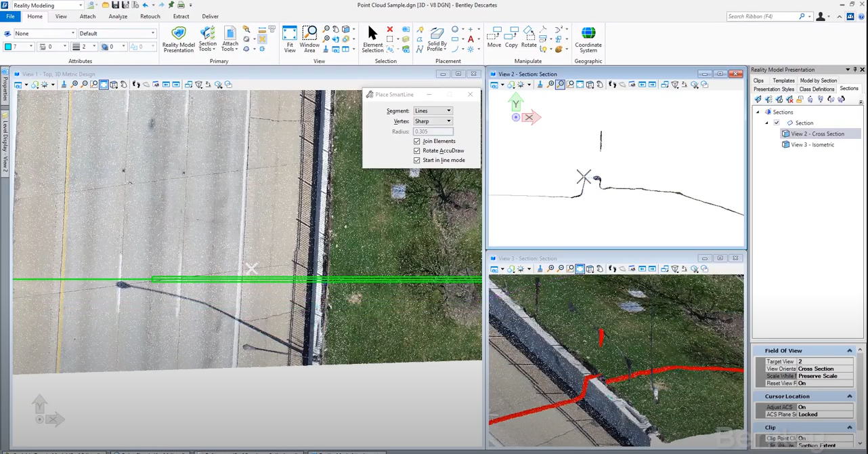This screenshot has height=454, width=868.
Task: Toggle Start in line mode checkbox
Action: pos(417,160)
